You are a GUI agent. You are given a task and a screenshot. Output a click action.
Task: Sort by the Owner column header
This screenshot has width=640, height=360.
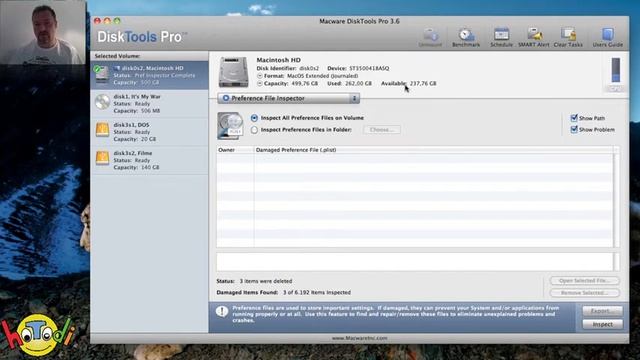tap(235, 150)
